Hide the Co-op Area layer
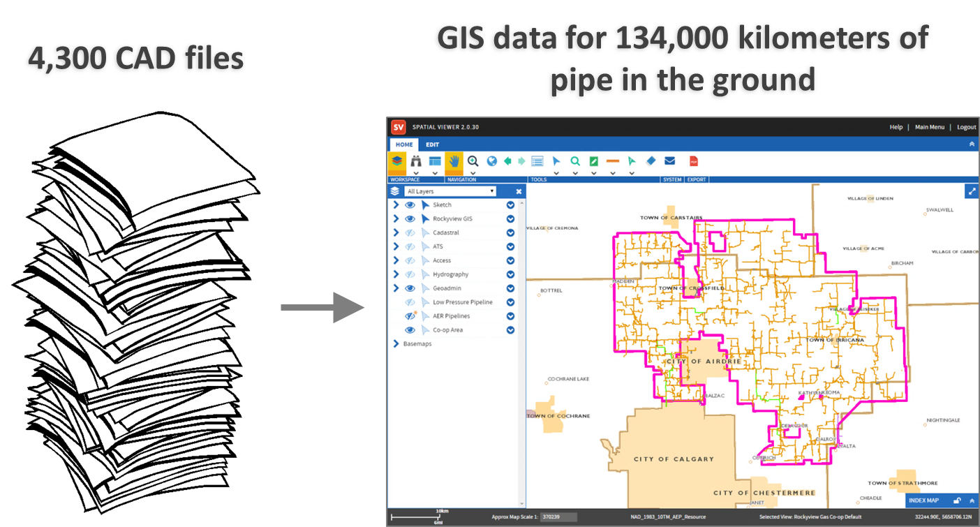980x527 pixels. coord(410,330)
